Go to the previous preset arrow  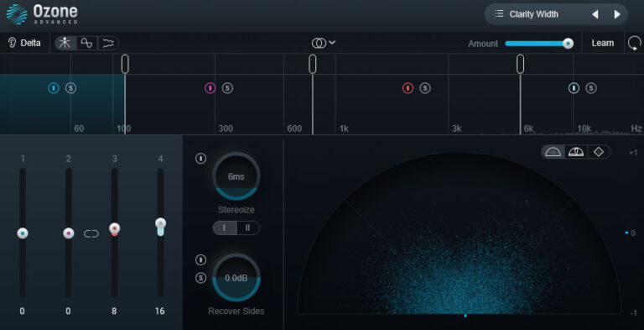[x=595, y=14]
